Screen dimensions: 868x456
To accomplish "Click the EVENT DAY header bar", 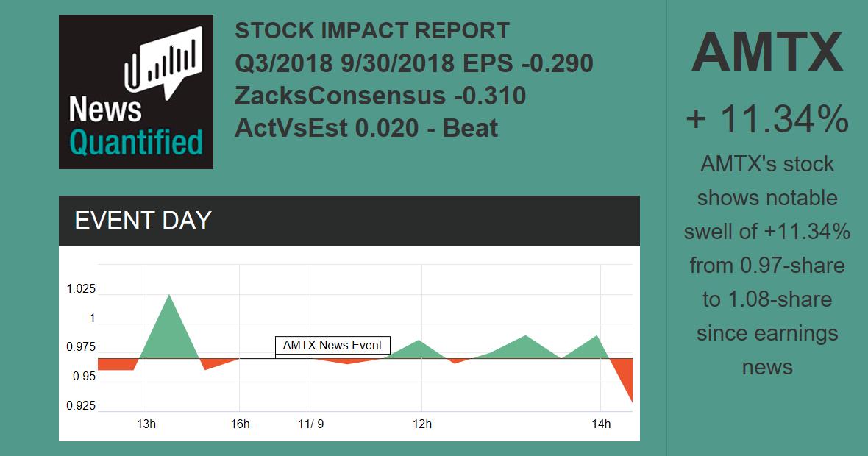I will click(x=349, y=221).
